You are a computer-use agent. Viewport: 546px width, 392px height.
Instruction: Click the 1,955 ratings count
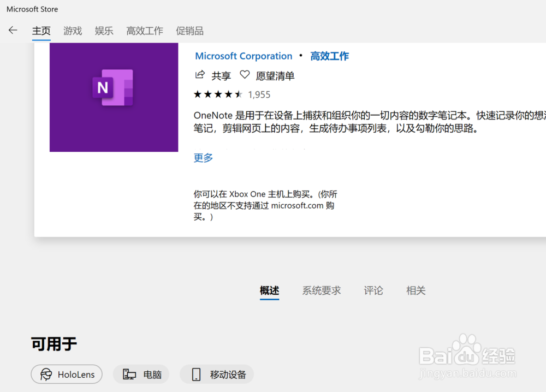[259, 94]
